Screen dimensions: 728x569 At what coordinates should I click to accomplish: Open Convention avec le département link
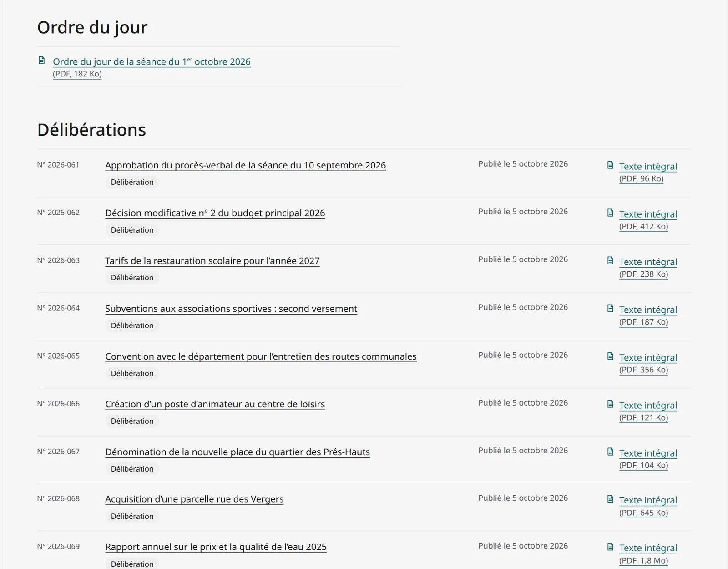[x=261, y=356]
